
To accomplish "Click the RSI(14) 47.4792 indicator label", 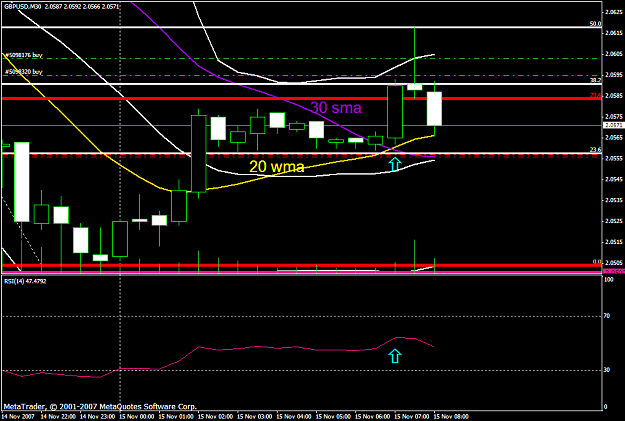I will [x=25, y=281].
